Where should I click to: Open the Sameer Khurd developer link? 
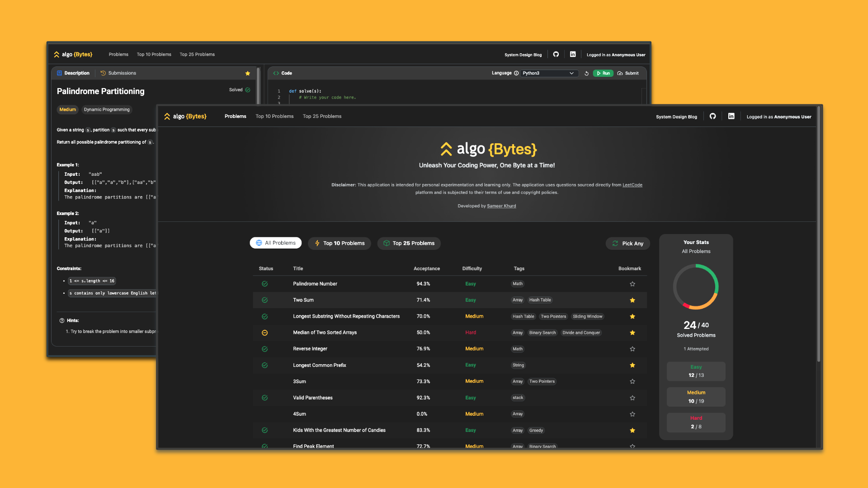click(x=501, y=206)
